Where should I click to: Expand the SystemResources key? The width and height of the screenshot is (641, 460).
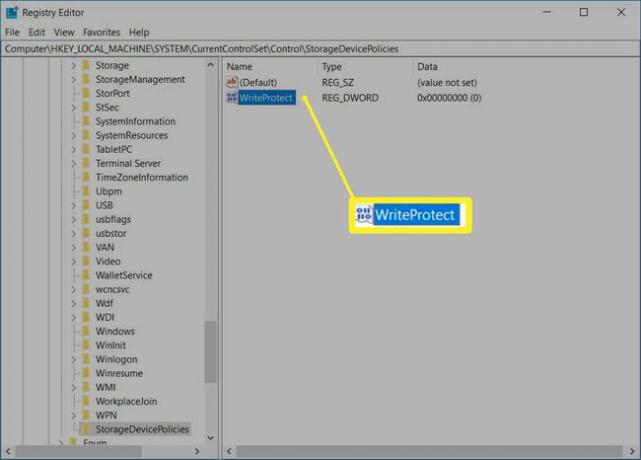(74, 135)
